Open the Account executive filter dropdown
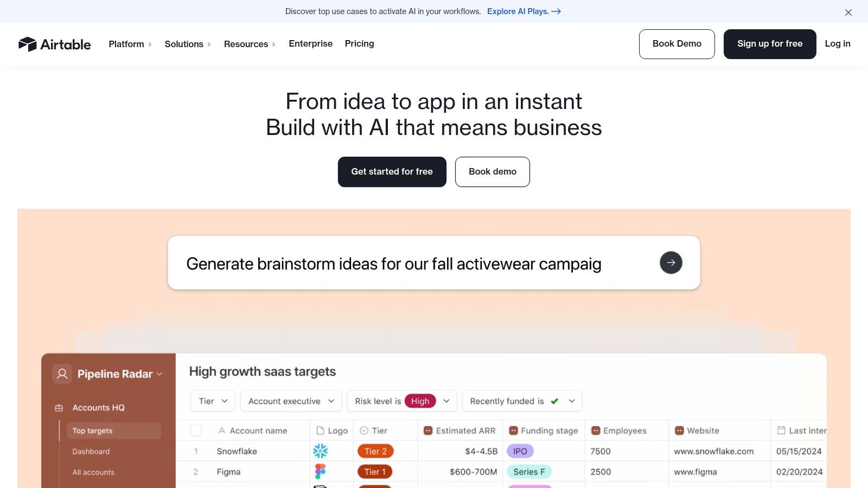 coord(291,401)
